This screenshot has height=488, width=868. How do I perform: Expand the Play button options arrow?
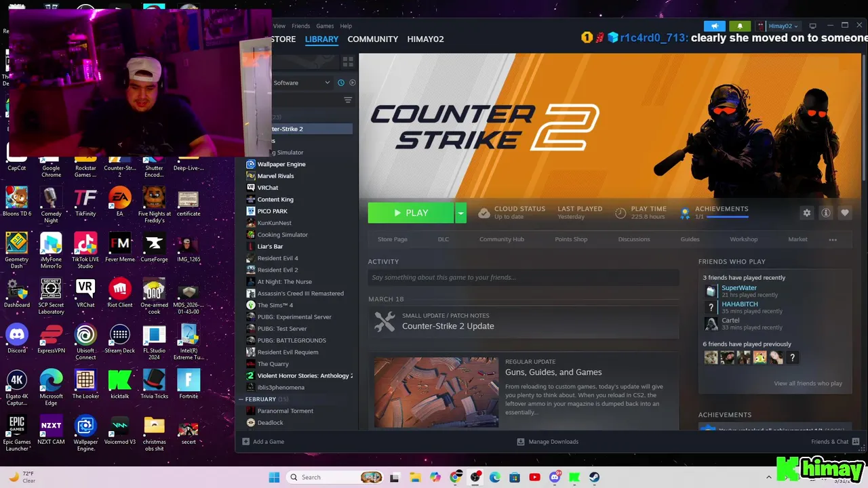click(x=460, y=213)
